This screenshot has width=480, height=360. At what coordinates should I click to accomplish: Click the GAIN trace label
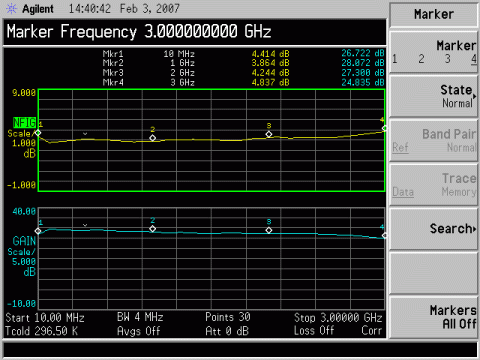coord(24,241)
